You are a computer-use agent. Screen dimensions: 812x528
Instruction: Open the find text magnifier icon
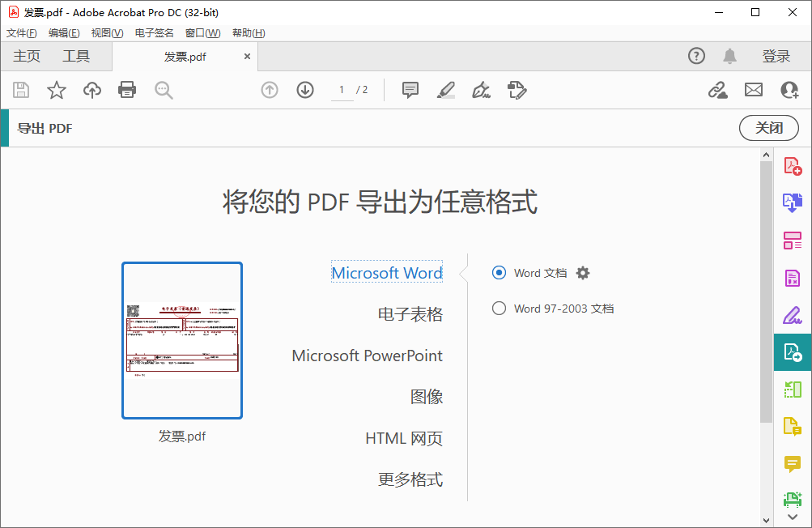pos(164,90)
